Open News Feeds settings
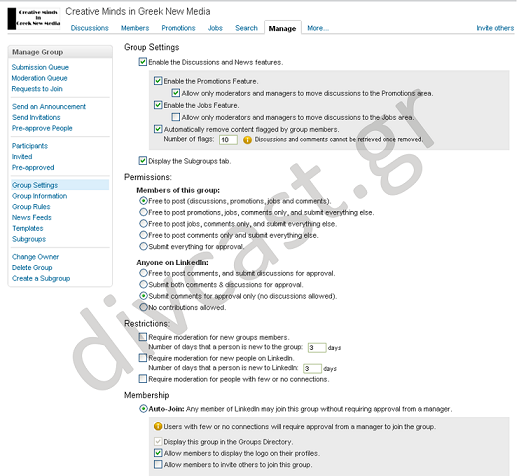The width and height of the screenshot is (519, 476). pos(32,217)
